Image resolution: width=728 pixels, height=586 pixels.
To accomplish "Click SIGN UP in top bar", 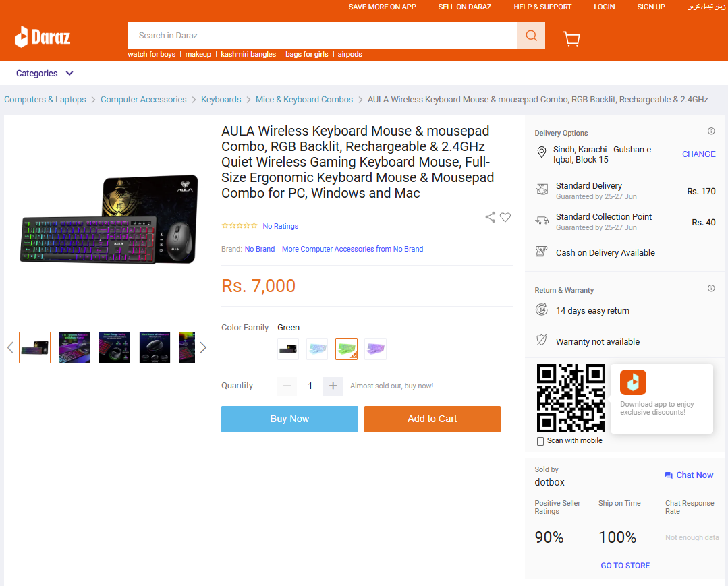I will click(651, 7).
